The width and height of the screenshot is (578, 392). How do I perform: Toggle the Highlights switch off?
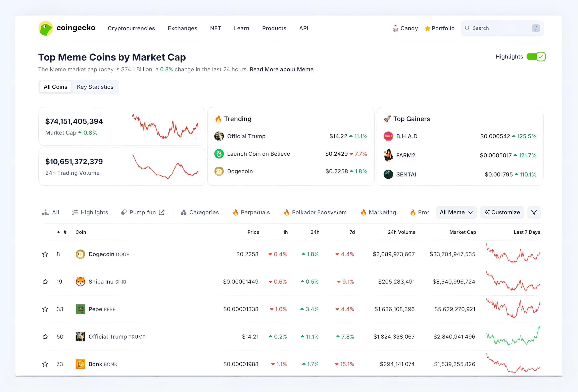536,57
